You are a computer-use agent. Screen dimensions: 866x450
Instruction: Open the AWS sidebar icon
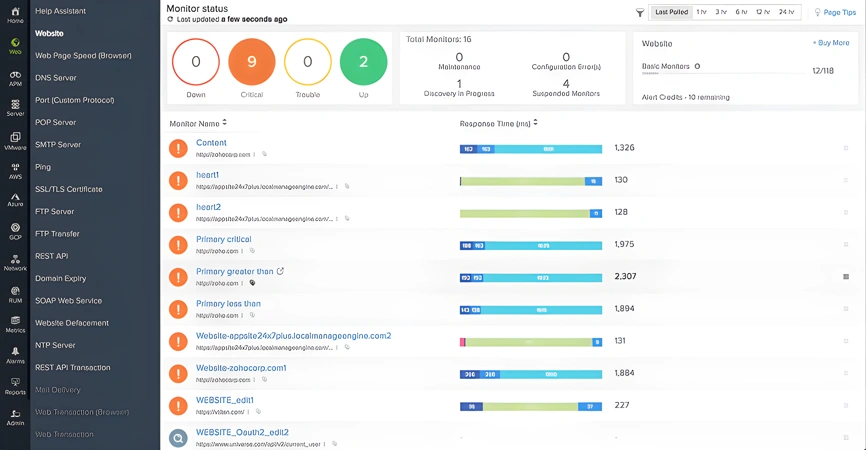pyautogui.click(x=15, y=167)
